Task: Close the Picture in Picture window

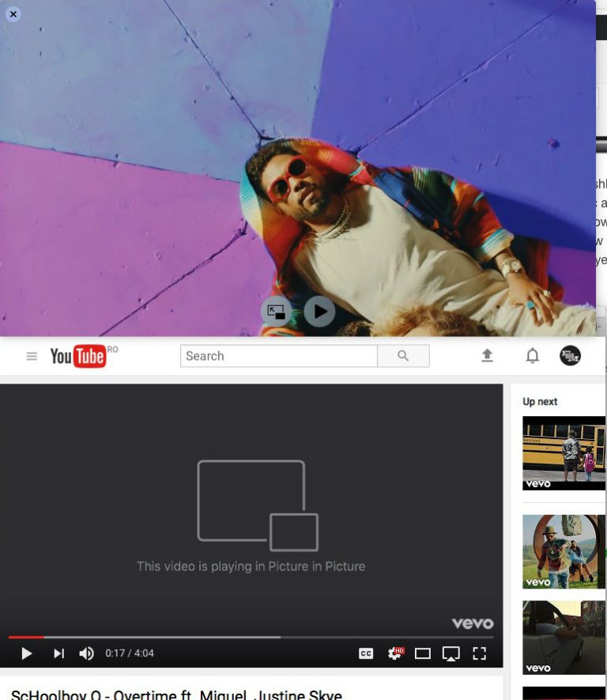Action: tap(13, 13)
